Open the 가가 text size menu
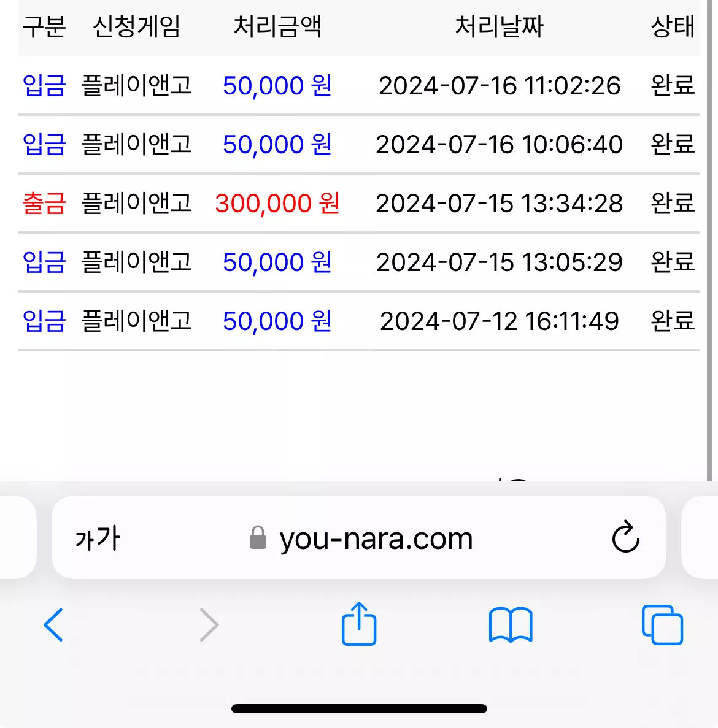 click(98, 538)
